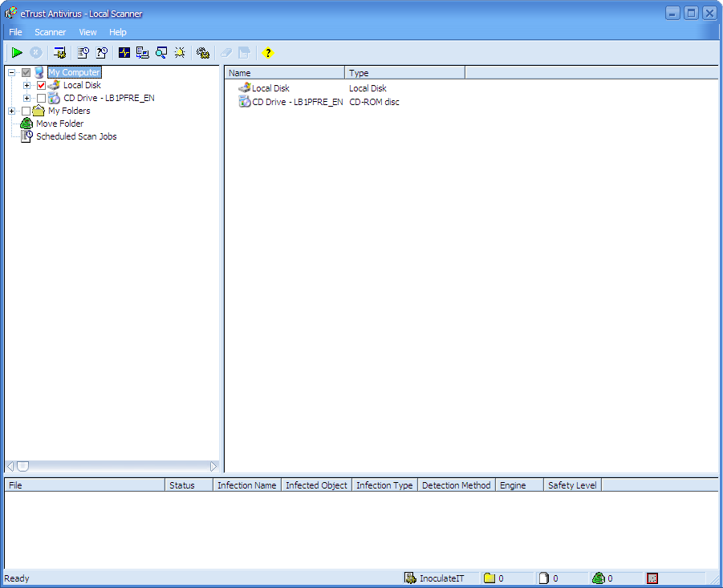Click the InoculateIT engine status icon

pos(410,578)
